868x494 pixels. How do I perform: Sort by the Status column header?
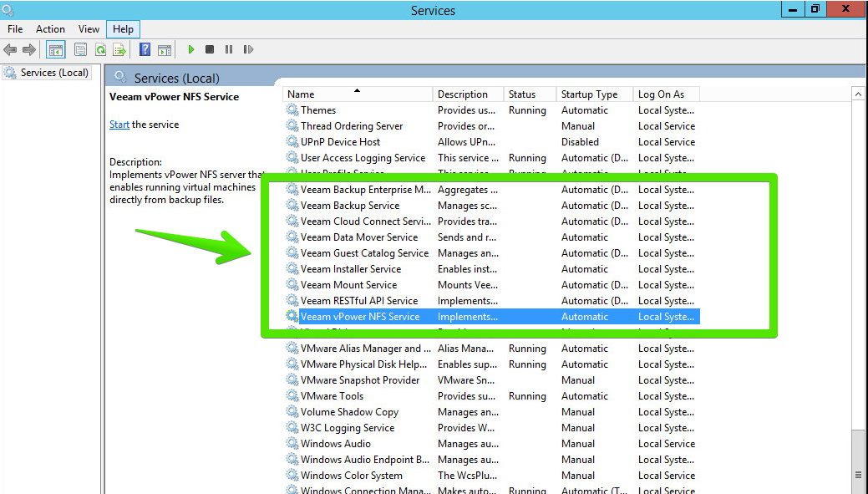(x=530, y=94)
